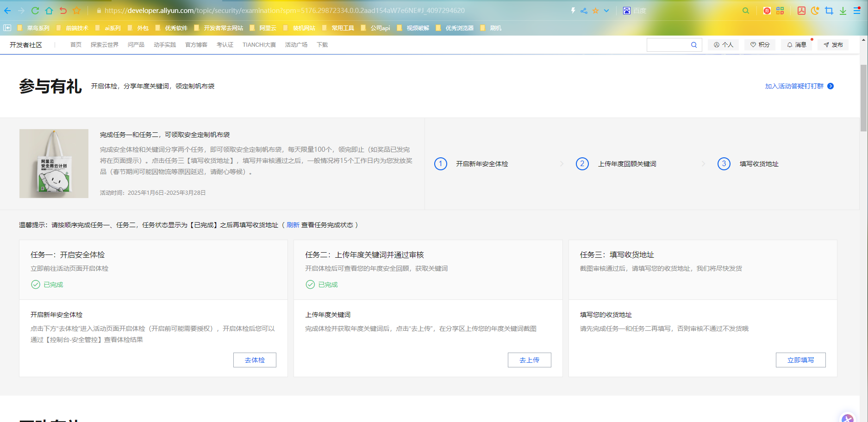Click the share icon in address bar
The width and height of the screenshot is (868, 422).
tap(584, 11)
